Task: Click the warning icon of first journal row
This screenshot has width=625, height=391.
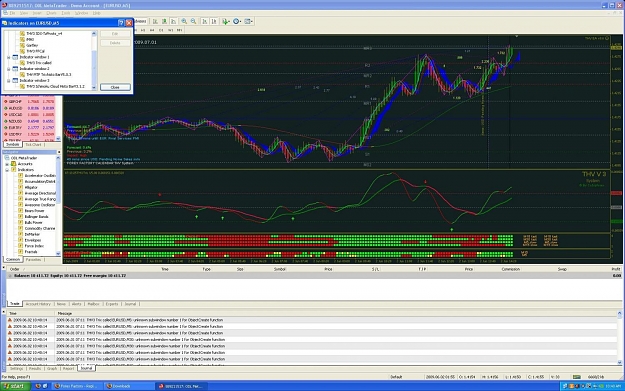Action: (x=10, y=320)
